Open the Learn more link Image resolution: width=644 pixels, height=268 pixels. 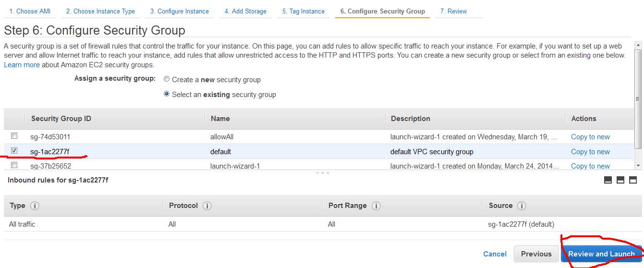click(22, 65)
